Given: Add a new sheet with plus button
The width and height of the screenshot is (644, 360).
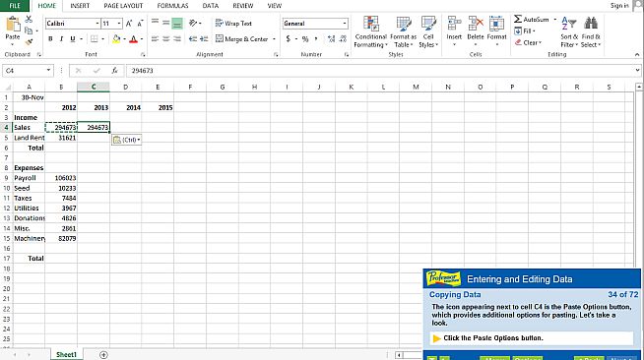Looking at the screenshot, I should click(103, 355).
